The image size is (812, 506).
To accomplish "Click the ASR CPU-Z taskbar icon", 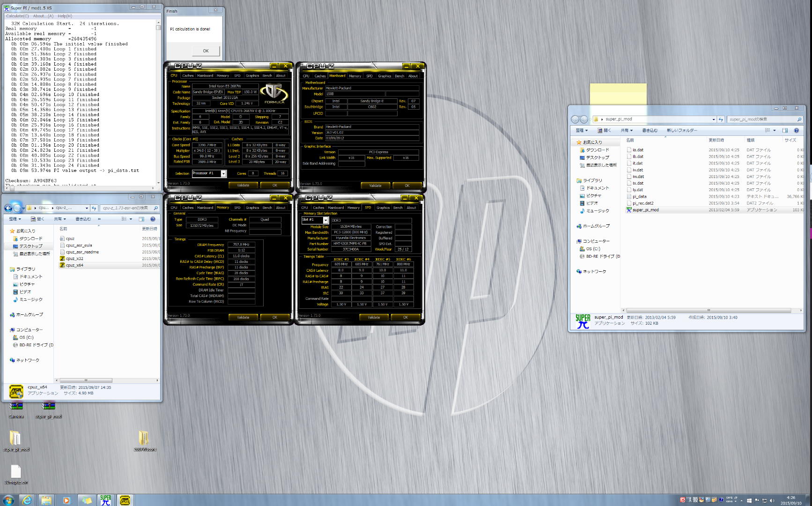I will (x=125, y=500).
